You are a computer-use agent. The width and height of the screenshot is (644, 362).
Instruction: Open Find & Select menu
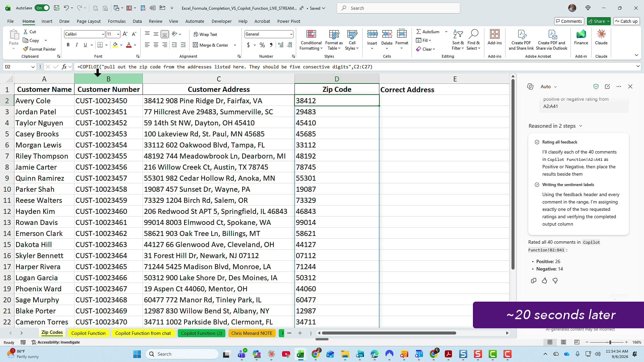(473, 40)
